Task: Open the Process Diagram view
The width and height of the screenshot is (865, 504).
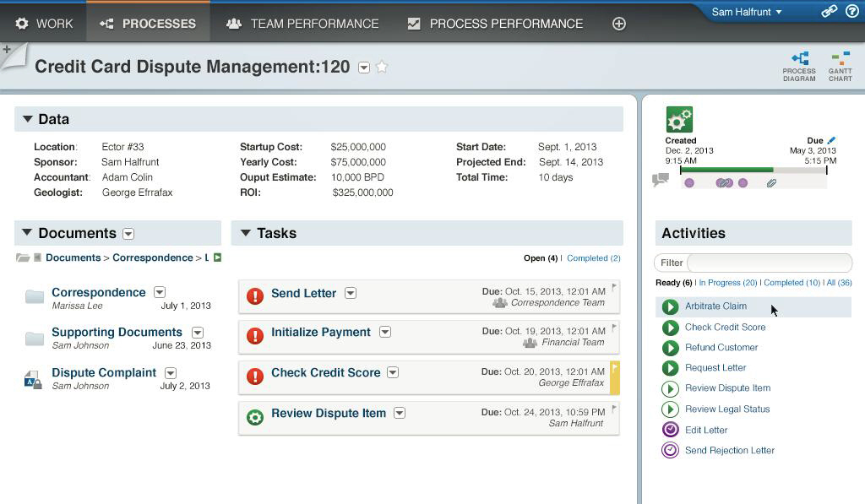Action: 798,66
